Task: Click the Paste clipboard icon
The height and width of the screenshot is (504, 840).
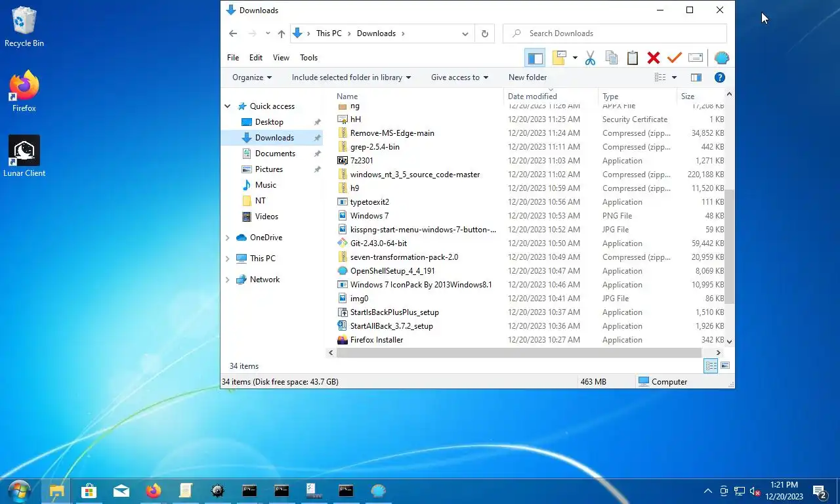Action: pyautogui.click(x=632, y=58)
